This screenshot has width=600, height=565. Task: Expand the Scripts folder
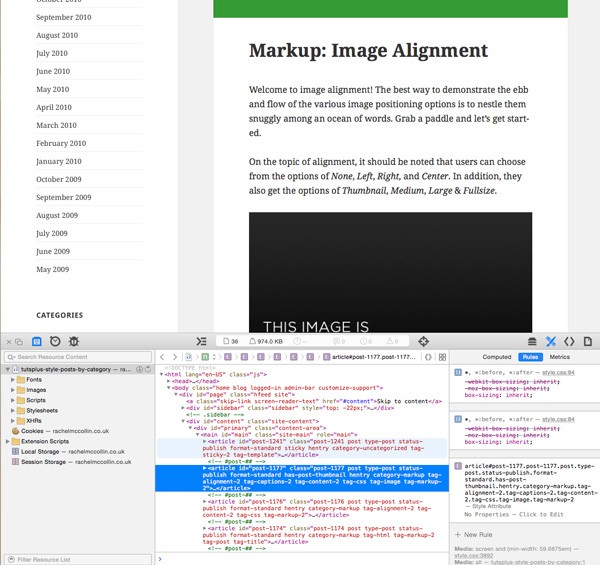click(x=13, y=400)
